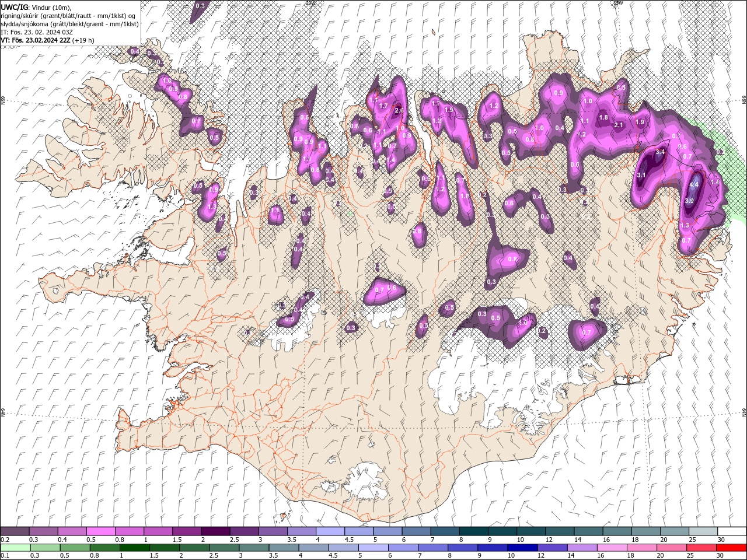This screenshot has width=747, height=560.
Task: Click the bright red rain swatch after 30
Action: click(x=731, y=548)
